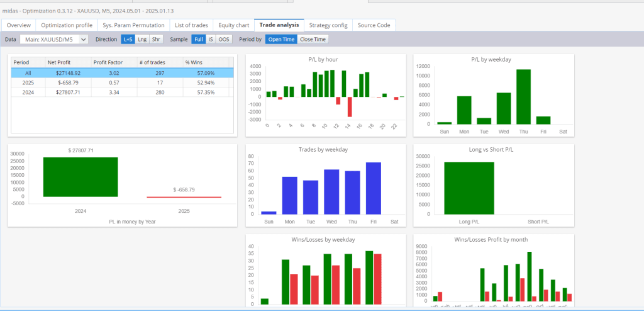Select the Optimization profile tab
This screenshot has height=311, width=644.
[x=67, y=25]
